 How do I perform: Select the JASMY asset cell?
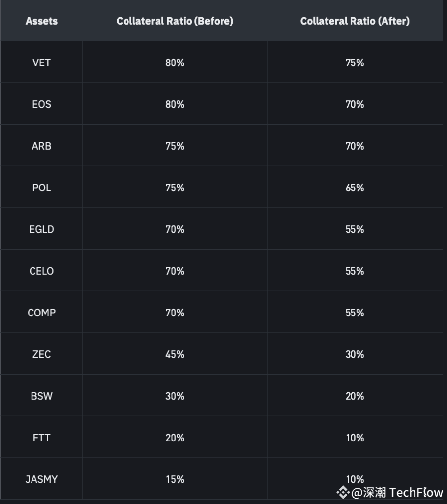[x=41, y=479]
